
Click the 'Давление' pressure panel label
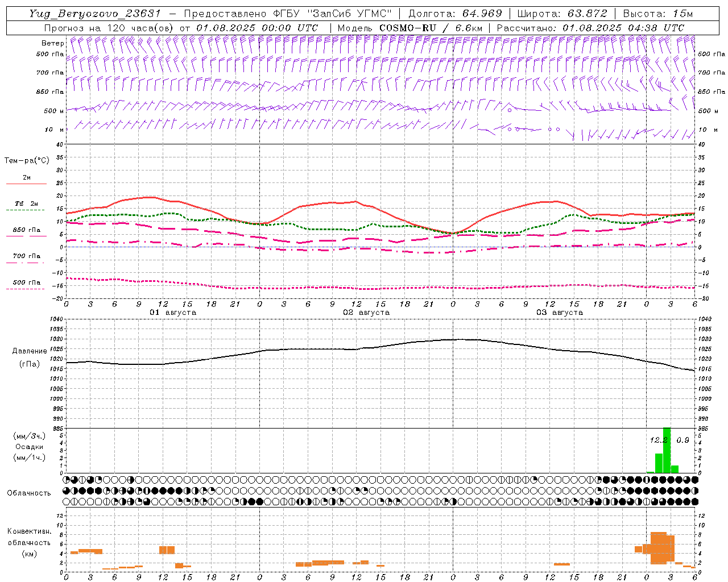click(x=30, y=351)
